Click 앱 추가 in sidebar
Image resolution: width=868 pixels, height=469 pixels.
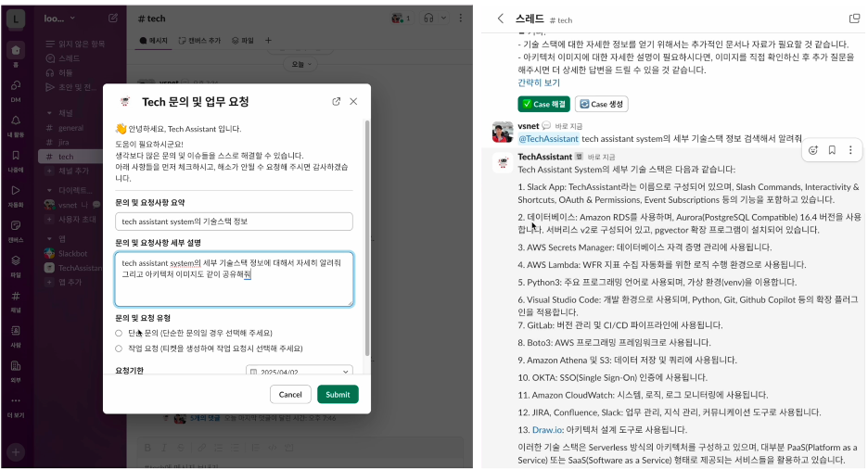pyautogui.click(x=65, y=282)
